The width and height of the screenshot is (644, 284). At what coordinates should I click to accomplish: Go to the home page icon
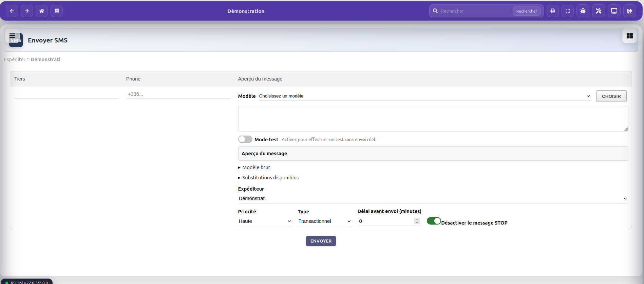click(x=42, y=11)
